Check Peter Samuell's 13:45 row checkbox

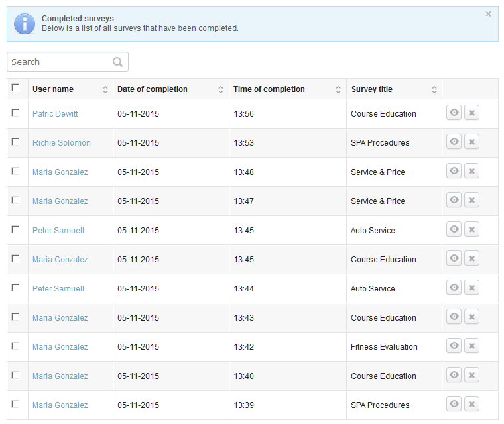(x=15, y=229)
